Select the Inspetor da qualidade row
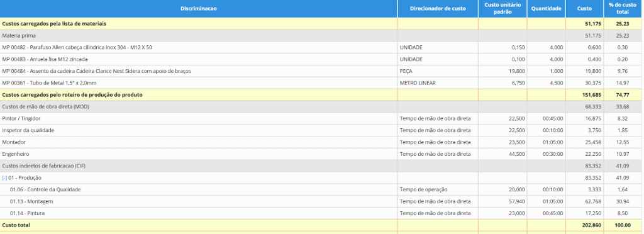 (321, 130)
